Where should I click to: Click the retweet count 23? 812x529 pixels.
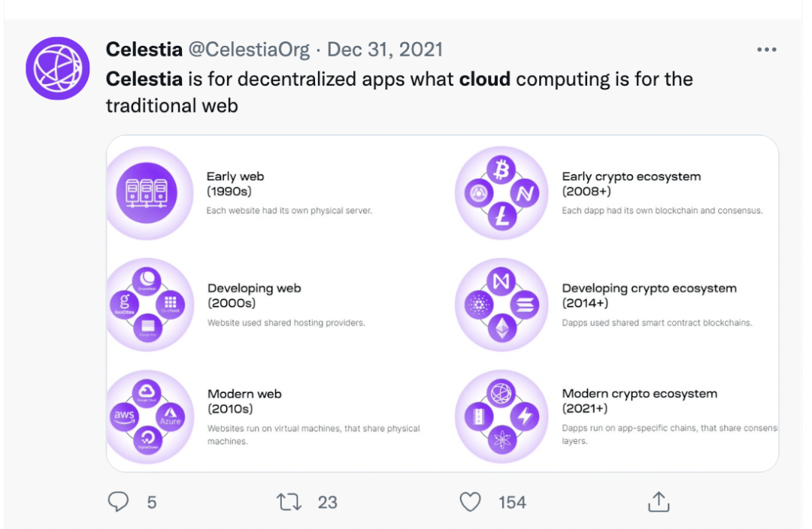pos(327,502)
